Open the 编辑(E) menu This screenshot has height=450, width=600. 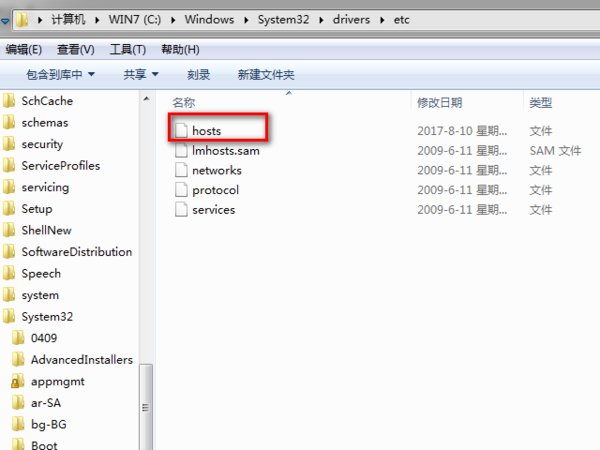[24, 49]
